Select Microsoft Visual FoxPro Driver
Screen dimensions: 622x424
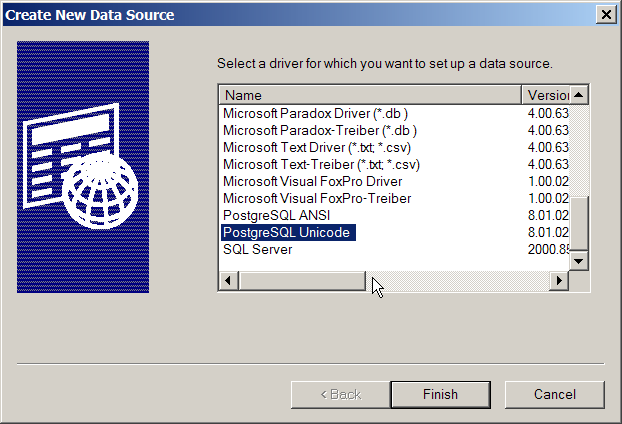(312, 182)
